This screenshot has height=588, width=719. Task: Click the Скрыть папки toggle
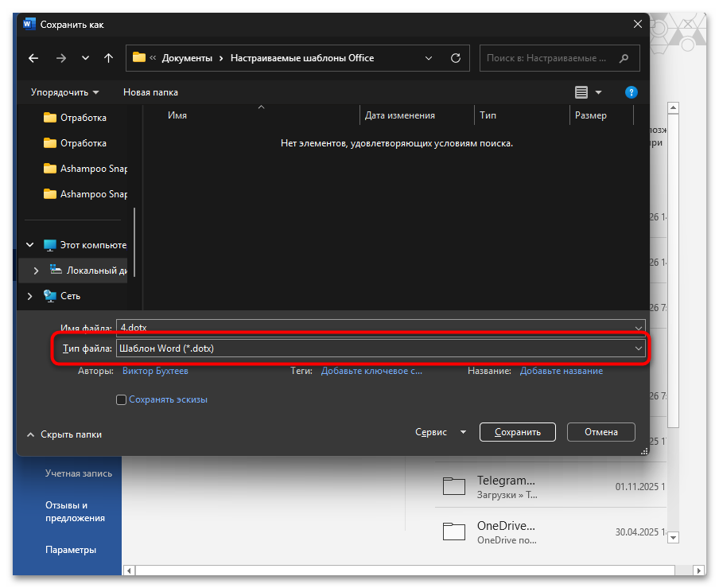(65, 434)
